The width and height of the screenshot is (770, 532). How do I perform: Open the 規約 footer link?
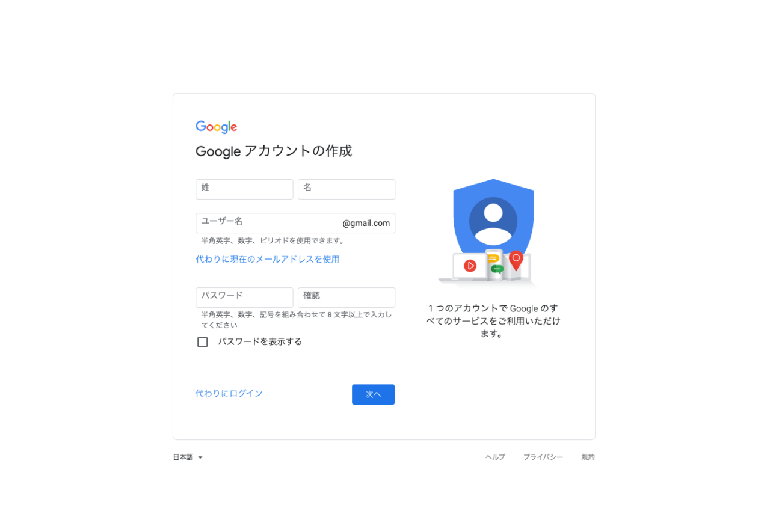coord(588,457)
